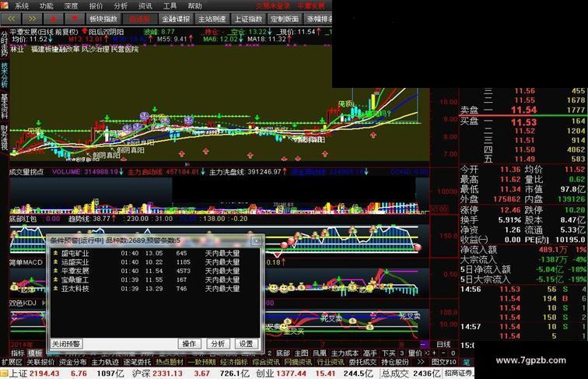Click the red toolbar button after 板块指数
This screenshot has height=379, width=588.
coord(140,19)
